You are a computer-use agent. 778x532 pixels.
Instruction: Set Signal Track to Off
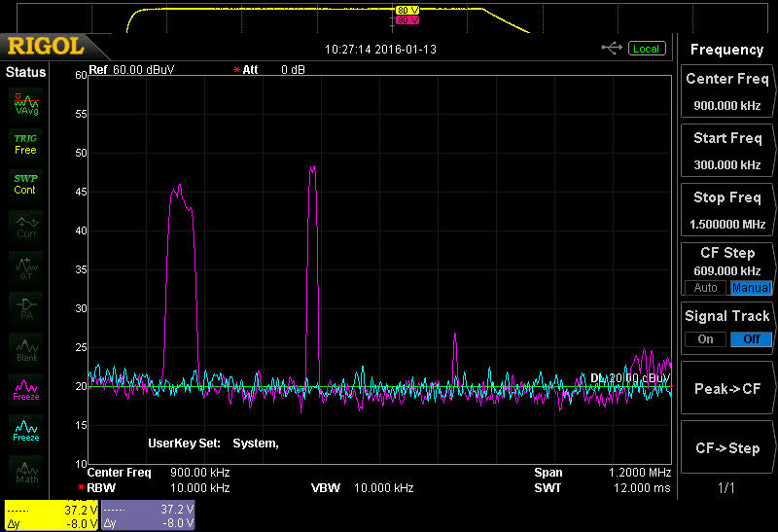coord(751,339)
